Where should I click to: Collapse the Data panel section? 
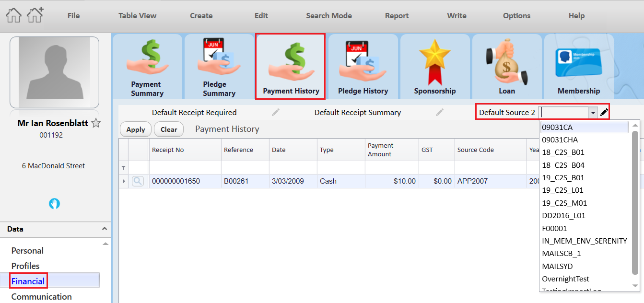point(105,229)
